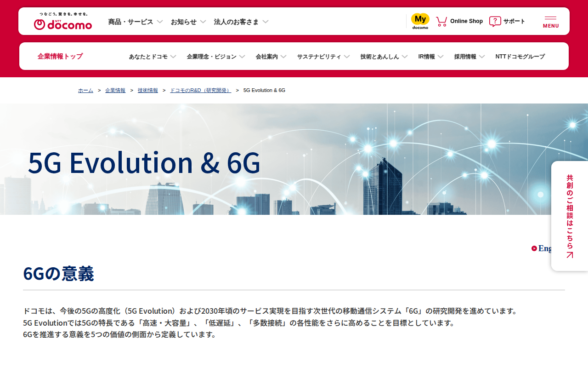Click the NTT docomo logo

pyautogui.click(x=63, y=22)
